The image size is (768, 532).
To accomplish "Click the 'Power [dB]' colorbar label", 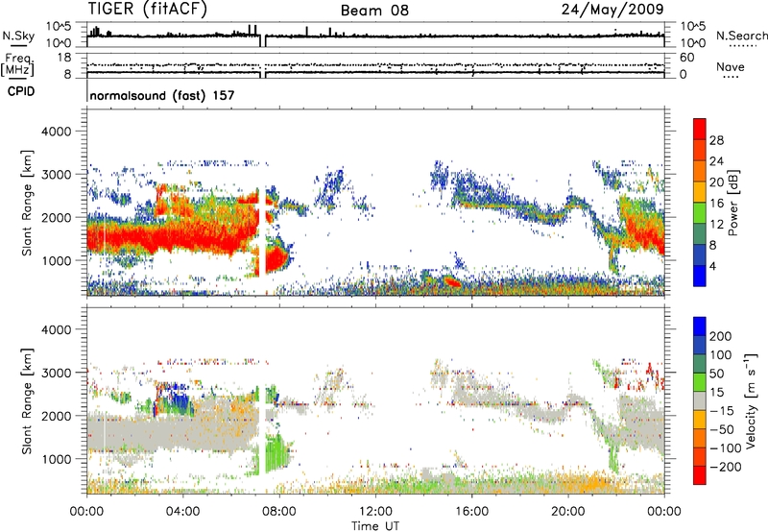I will click(x=732, y=203).
